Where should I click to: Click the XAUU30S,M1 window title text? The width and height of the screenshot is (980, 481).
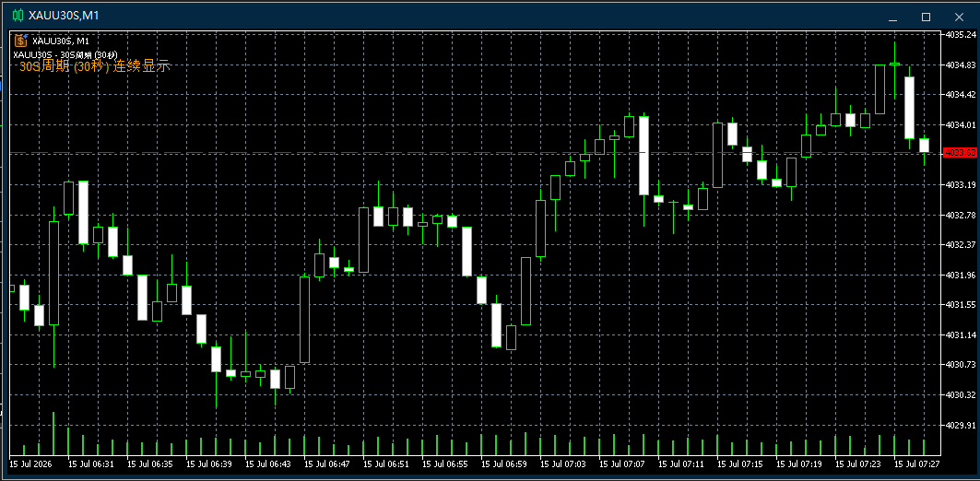pyautogui.click(x=64, y=15)
